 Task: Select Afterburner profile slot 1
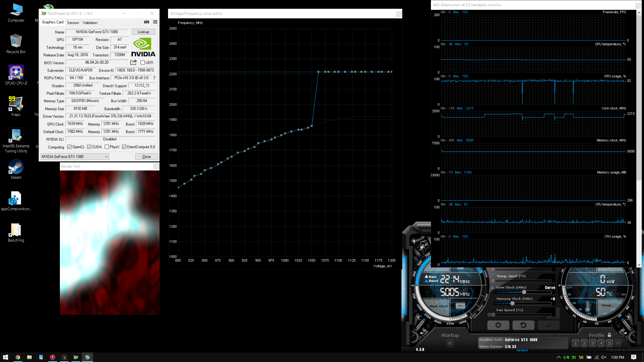[x=575, y=343]
